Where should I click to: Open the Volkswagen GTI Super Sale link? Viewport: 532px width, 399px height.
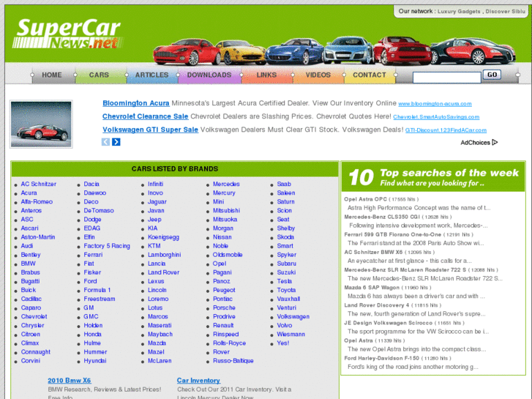(x=150, y=130)
